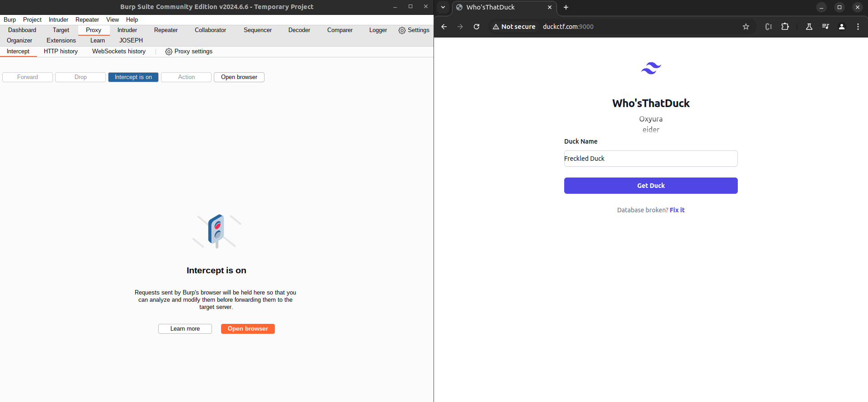Go back with the browser back arrow
The image size is (868, 402).
coord(444,27)
